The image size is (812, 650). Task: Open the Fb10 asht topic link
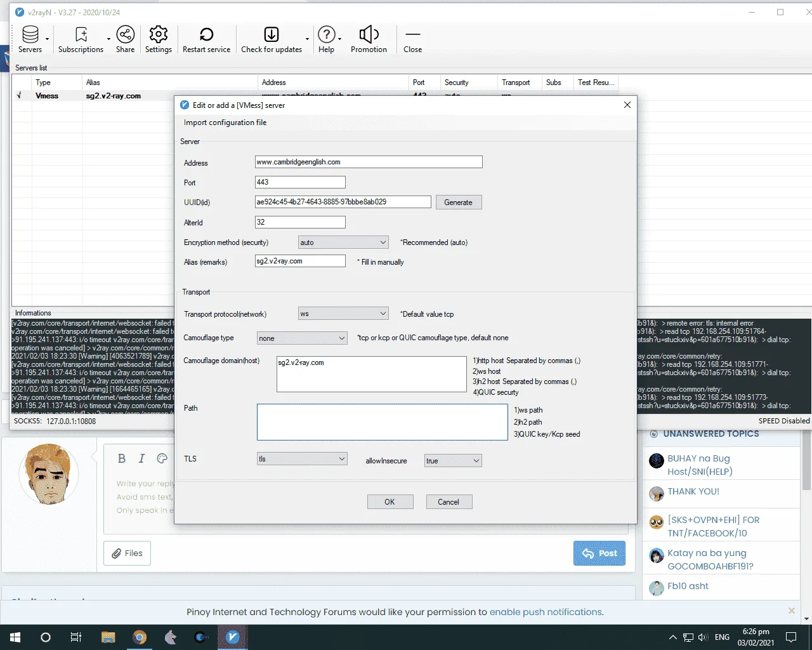click(688, 586)
